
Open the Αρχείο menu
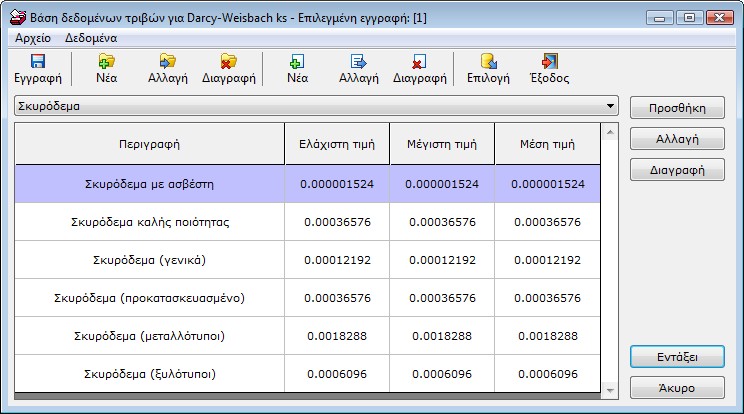pos(34,37)
